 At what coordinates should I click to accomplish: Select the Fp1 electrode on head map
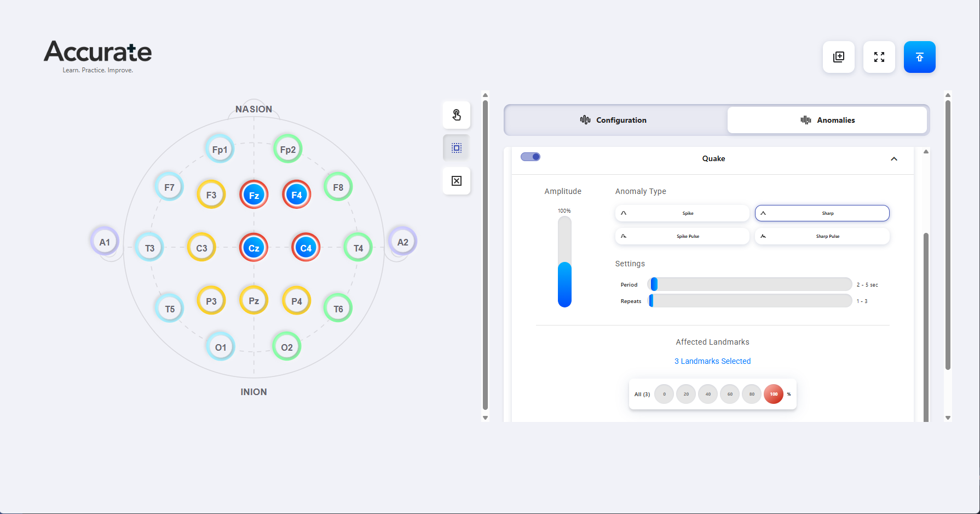pyautogui.click(x=220, y=149)
